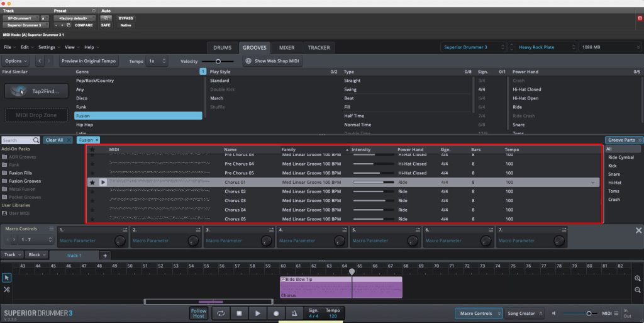644x323 pixels.
Task: Click Show Web Shop MIDI button
Action: click(x=274, y=61)
